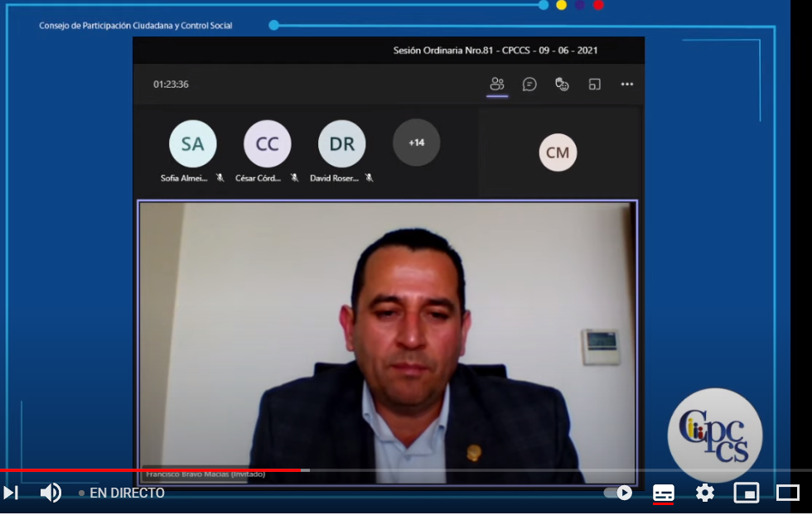Open the player settings gear

coord(705,493)
